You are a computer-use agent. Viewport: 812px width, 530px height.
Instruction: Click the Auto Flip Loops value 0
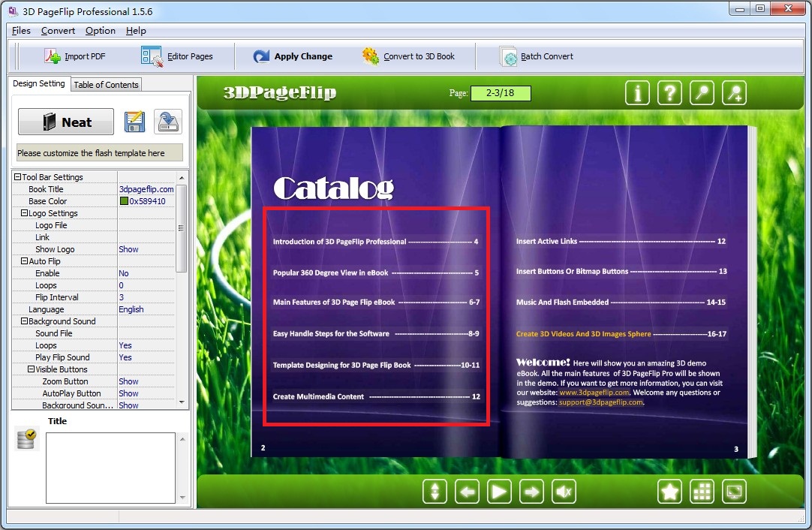point(121,285)
